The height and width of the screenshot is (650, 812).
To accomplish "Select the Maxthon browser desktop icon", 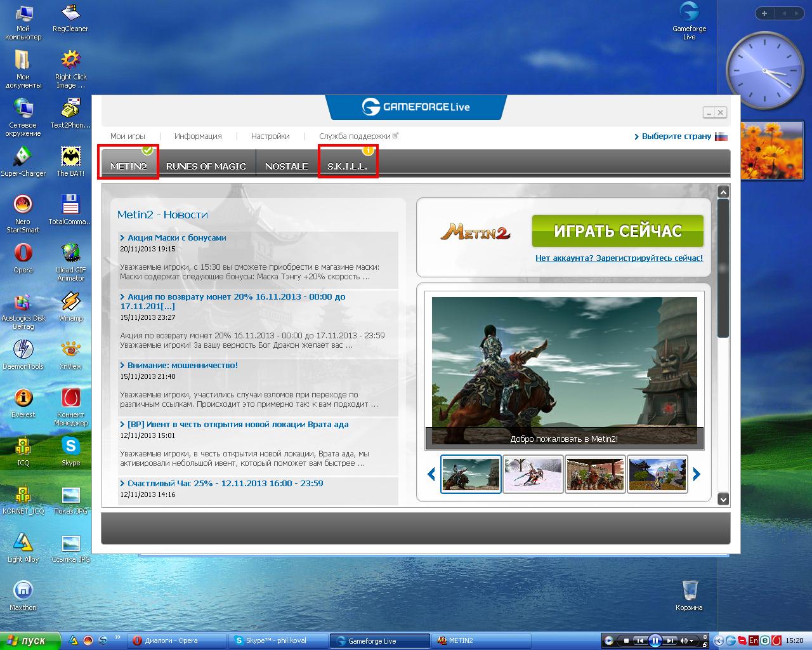I will tap(23, 597).
